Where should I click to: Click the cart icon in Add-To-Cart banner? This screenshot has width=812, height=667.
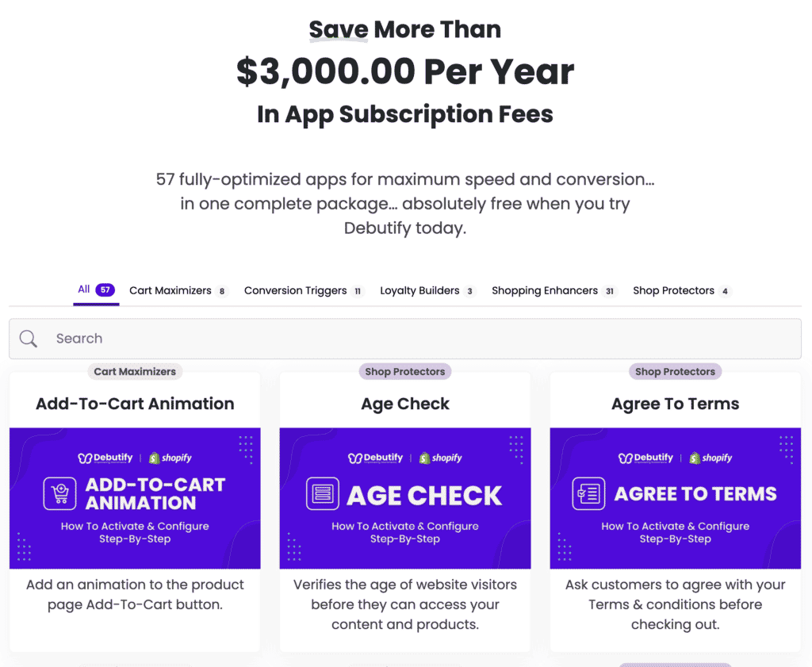coord(60,493)
